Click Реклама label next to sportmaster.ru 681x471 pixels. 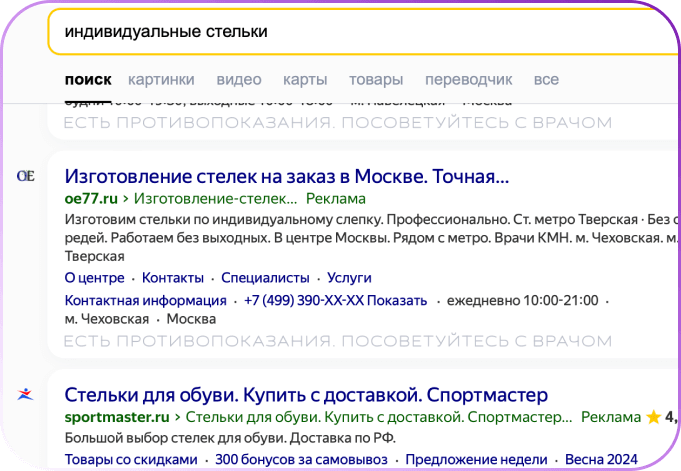tap(611, 417)
